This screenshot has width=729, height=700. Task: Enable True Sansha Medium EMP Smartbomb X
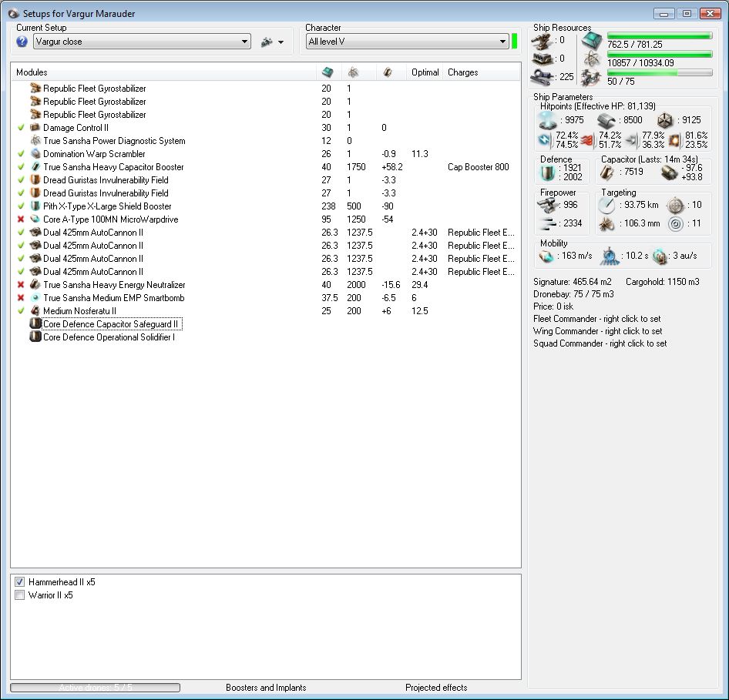pyautogui.click(x=21, y=298)
